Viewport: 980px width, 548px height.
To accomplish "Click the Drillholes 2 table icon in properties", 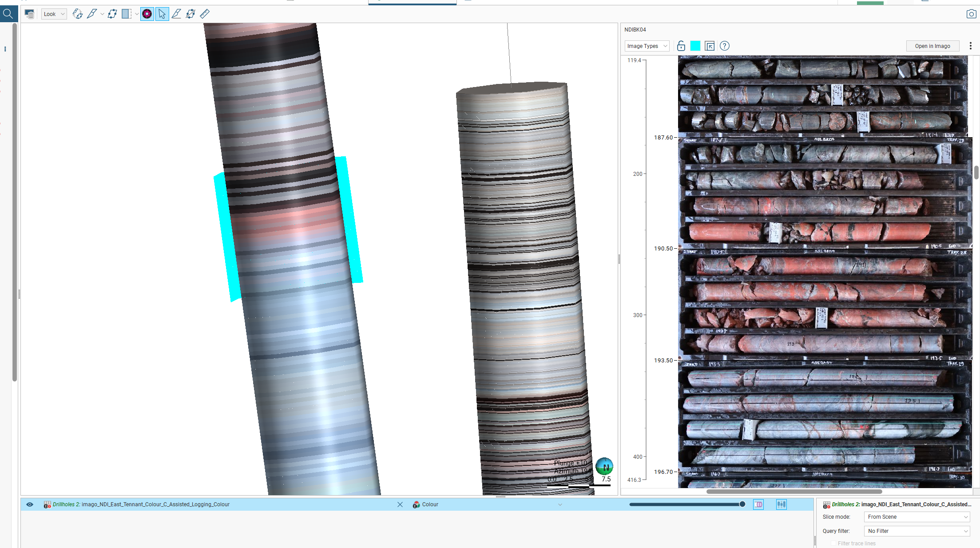I will click(826, 504).
